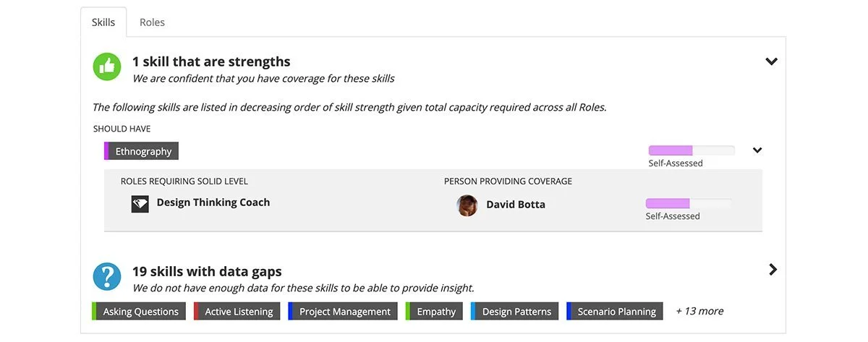The image size is (868, 342).
Task: Click the Asking Questions skill tag
Action: (140, 312)
